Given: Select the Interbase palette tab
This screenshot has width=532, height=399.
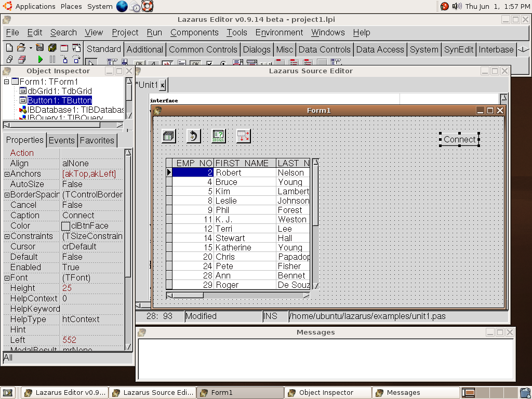Looking at the screenshot, I should tap(496, 49).
